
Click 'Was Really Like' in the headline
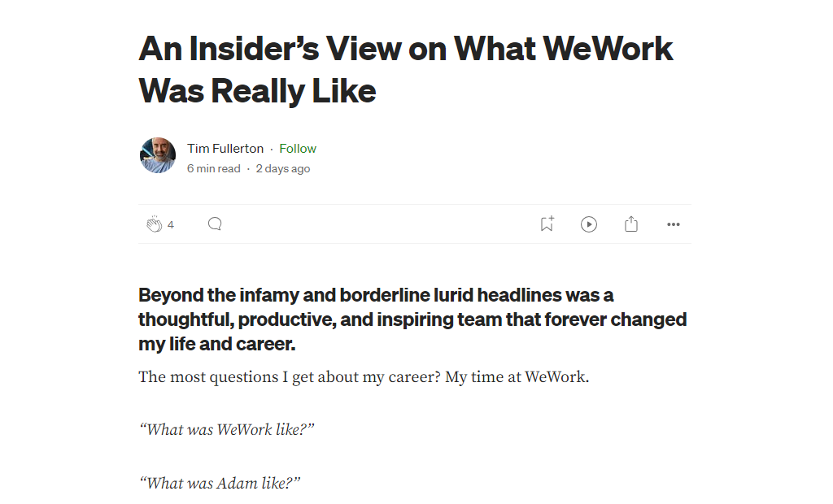tap(257, 91)
